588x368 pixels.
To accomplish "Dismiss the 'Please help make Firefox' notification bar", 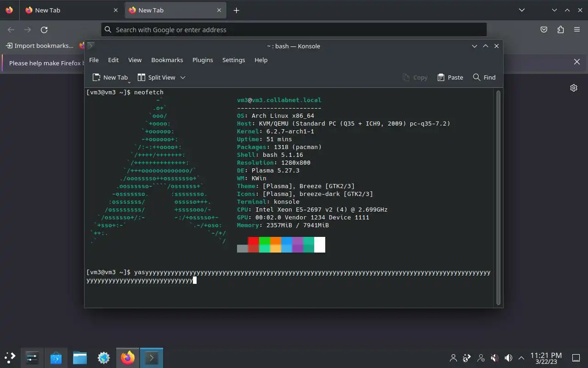I will click(577, 62).
